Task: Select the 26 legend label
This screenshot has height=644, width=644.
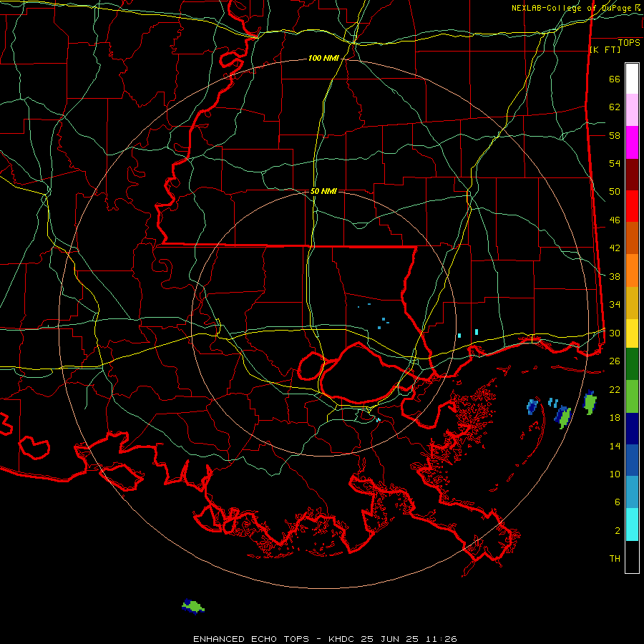Action: click(x=615, y=361)
